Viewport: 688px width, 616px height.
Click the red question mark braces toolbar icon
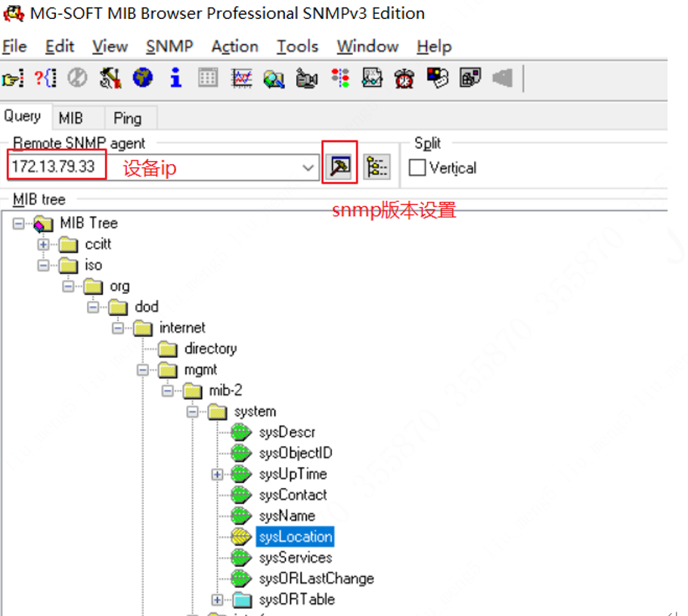click(45, 79)
